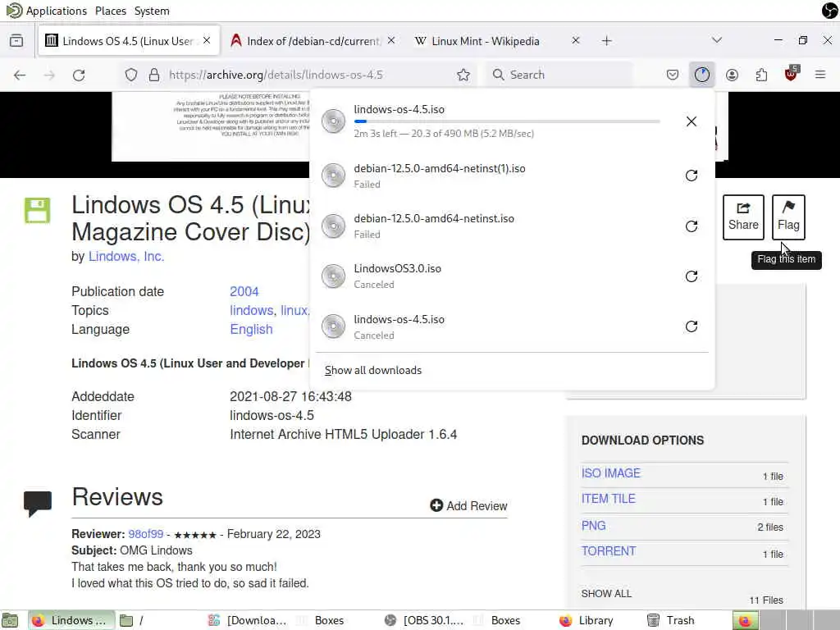Screen dimensions: 840x630
Task: Click the green floppy disk software icon
Action: (37, 211)
